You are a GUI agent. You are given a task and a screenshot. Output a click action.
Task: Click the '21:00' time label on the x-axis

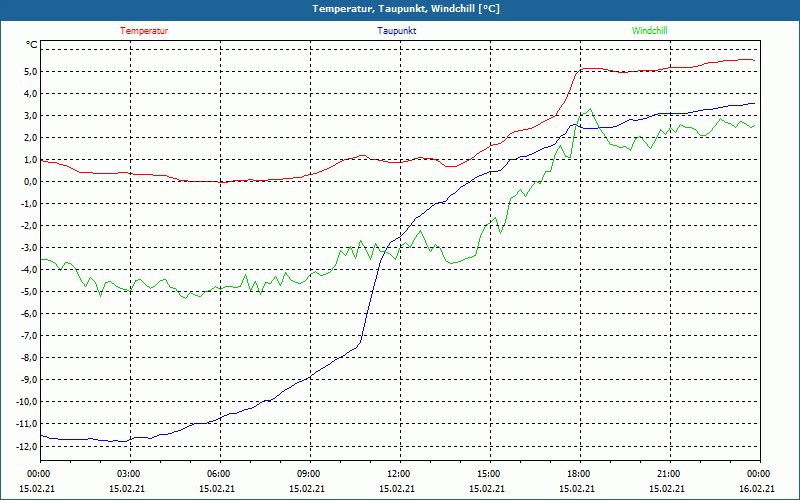[666, 474]
